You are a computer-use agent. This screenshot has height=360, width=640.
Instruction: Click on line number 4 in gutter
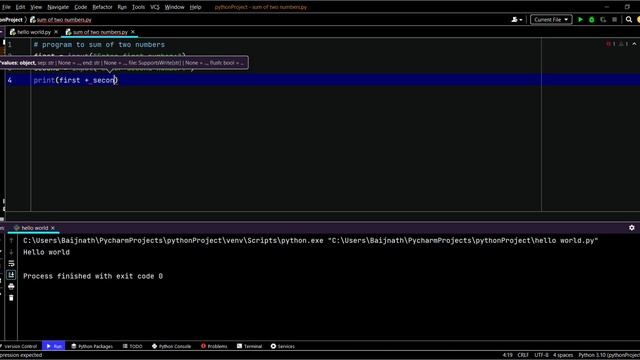[9, 80]
